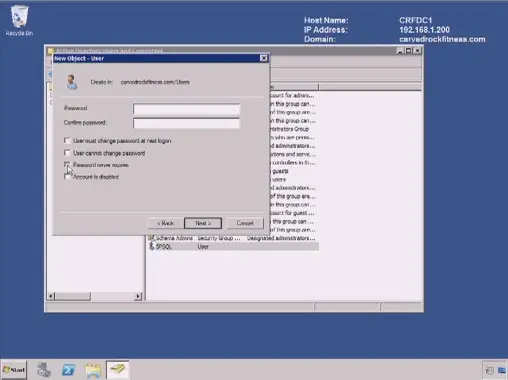Image resolution: width=508 pixels, height=380 pixels.
Task: Select the SPSQL user icon
Action: 152,246
